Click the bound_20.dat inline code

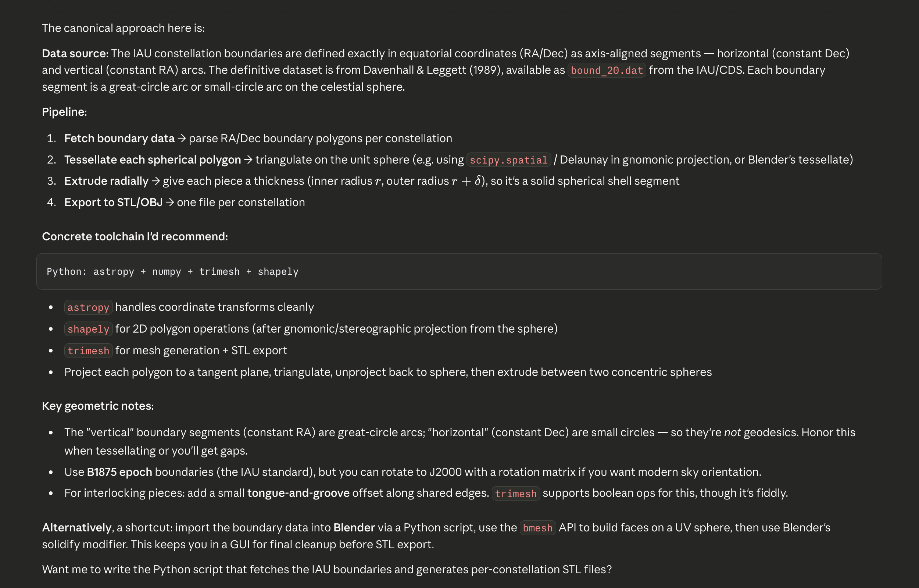[606, 71]
